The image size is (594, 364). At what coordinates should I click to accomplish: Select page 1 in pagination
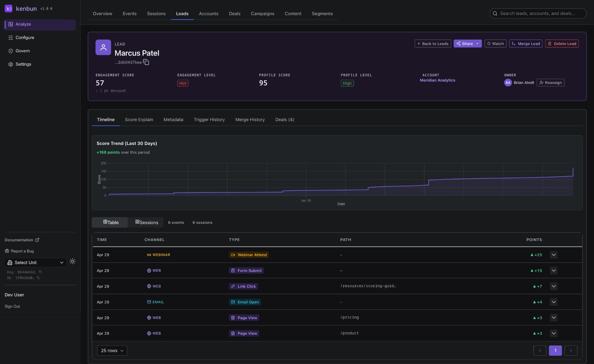[555, 351]
